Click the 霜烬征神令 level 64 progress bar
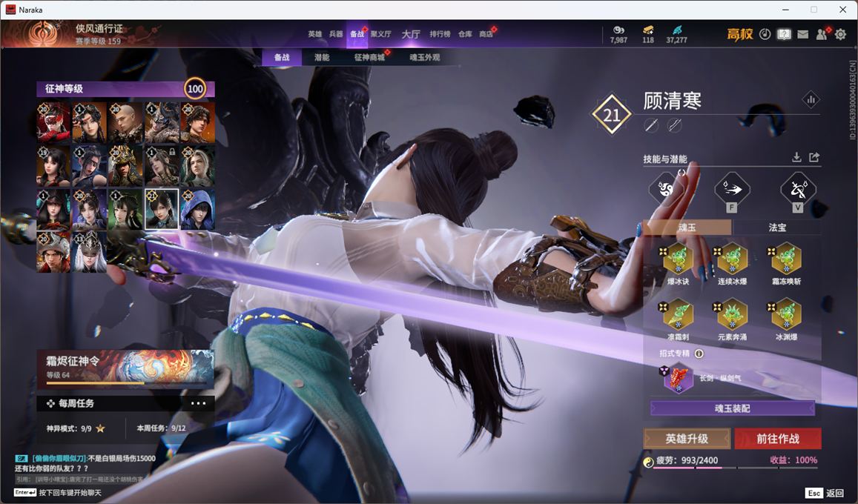 click(x=125, y=384)
